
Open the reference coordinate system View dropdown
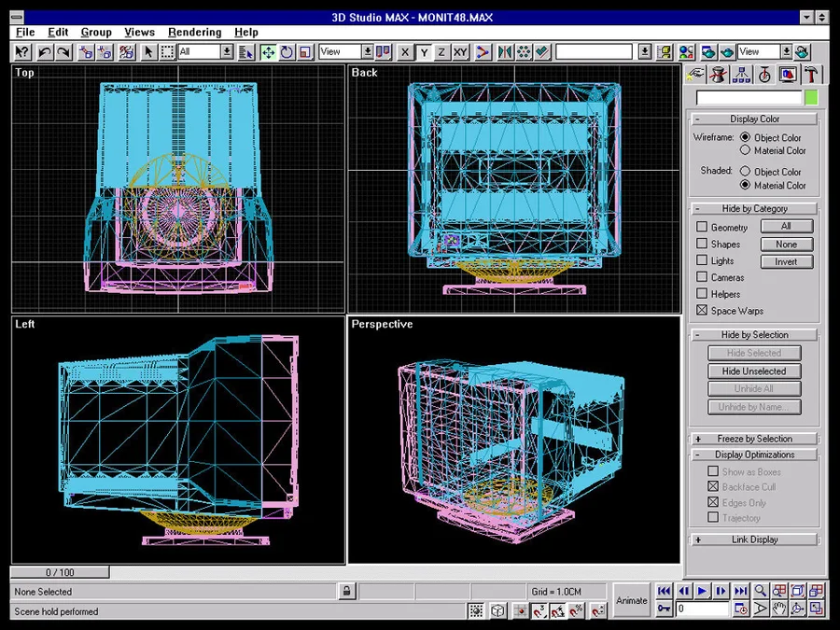coord(368,52)
